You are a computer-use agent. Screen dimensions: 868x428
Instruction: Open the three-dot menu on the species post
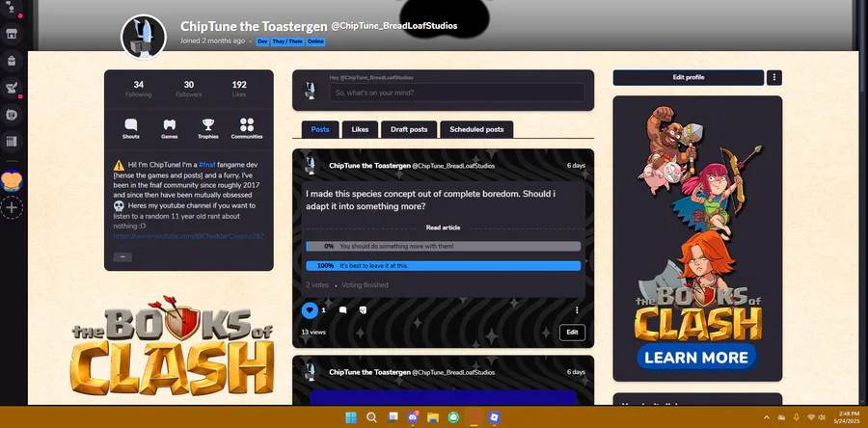577,310
